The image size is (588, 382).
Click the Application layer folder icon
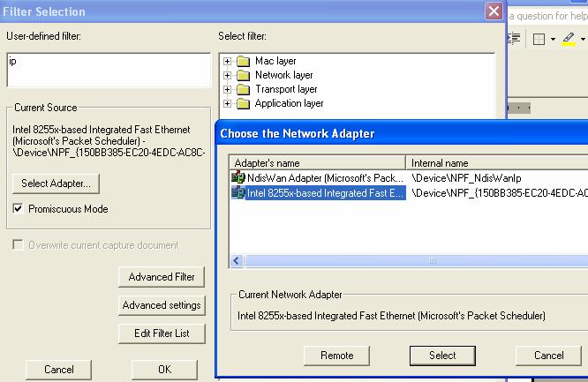tap(244, 103)
